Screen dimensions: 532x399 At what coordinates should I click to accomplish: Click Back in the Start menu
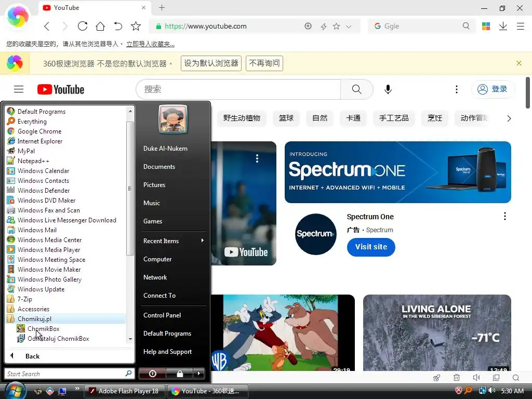pyautogui.click(x=32, y=356)
